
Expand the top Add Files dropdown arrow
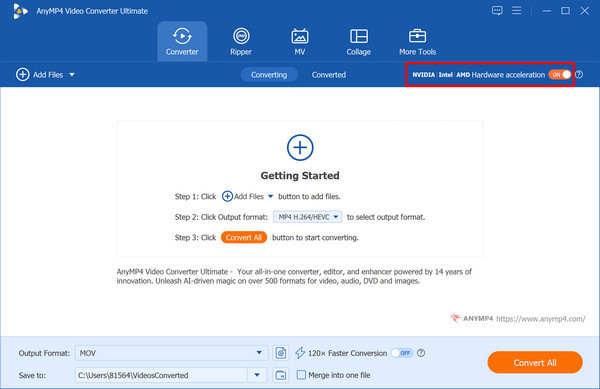[x=72, y=75]
